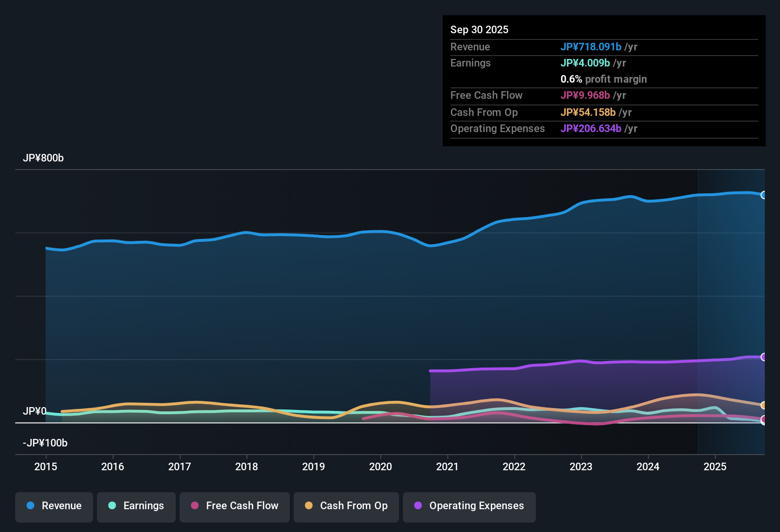This screenshot has height=532, width=780.
Task: Select the Cash From Op legend entry
Action: [x=346, y=506]
